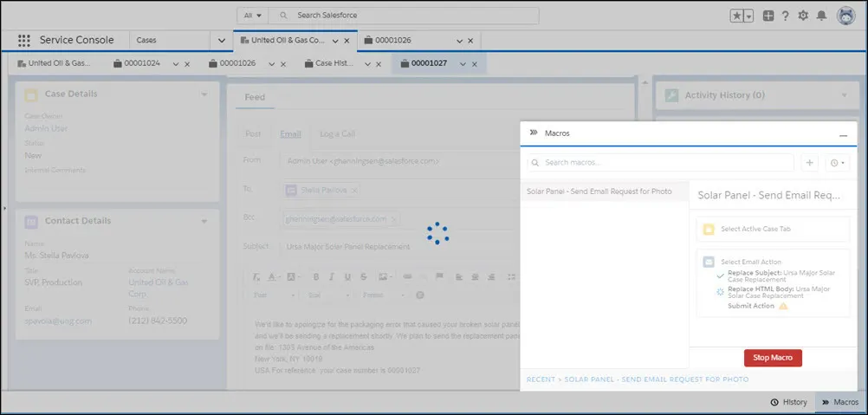Click the remove format icon in email toolbar
Viewport: 868px width, 415px height.
point(256,276)
